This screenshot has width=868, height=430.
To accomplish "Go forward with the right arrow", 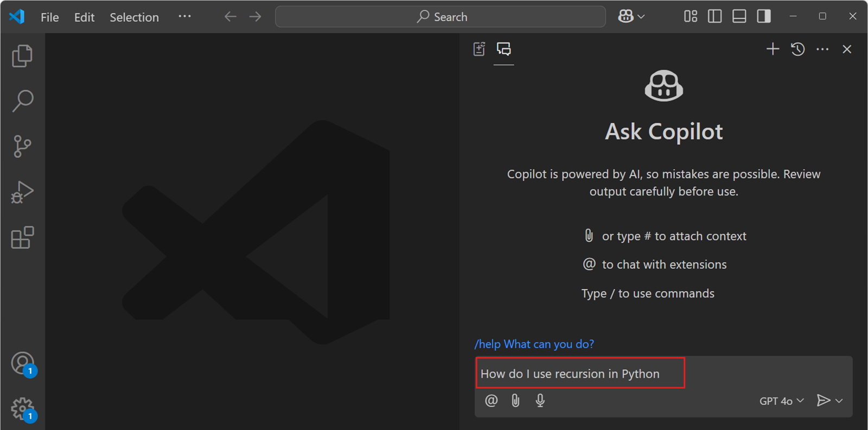I will click(x=255, y=17).
